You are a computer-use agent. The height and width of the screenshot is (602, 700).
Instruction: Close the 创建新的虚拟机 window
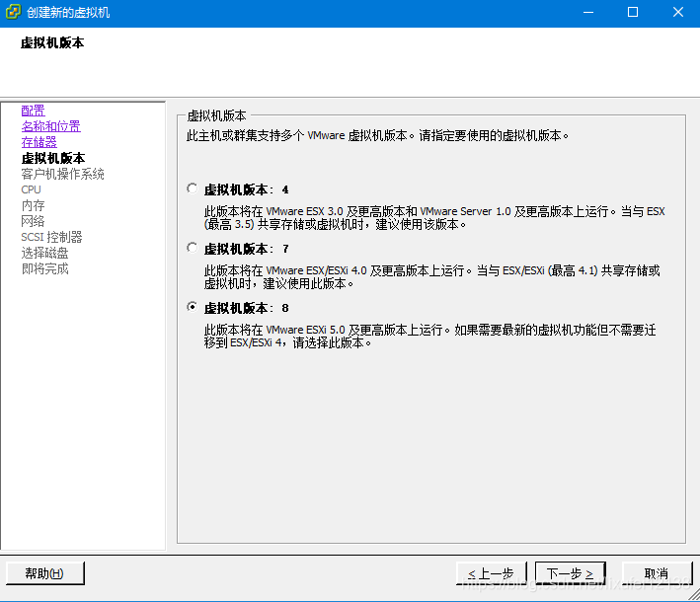click(x=677, y=12)
